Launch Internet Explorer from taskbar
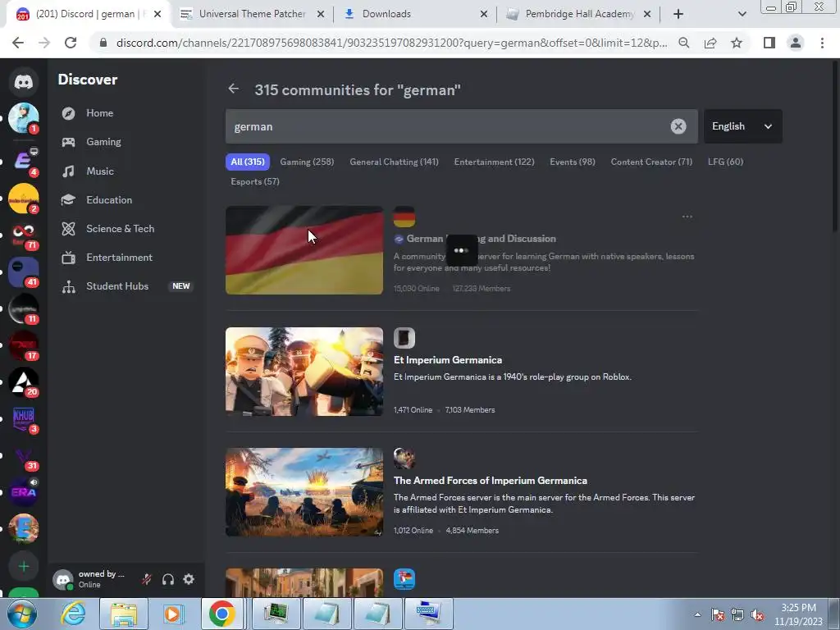 click(x=73, y=614)
